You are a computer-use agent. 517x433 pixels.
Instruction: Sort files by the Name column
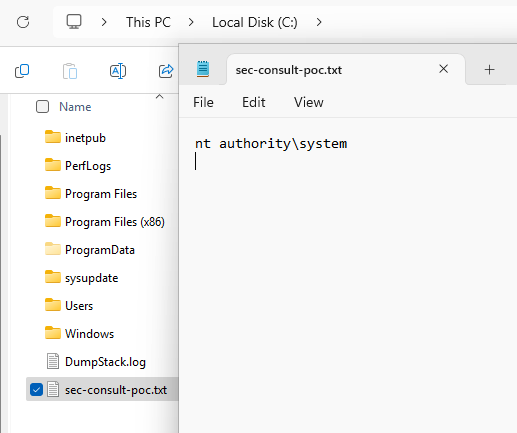click(x=75, y=107)
